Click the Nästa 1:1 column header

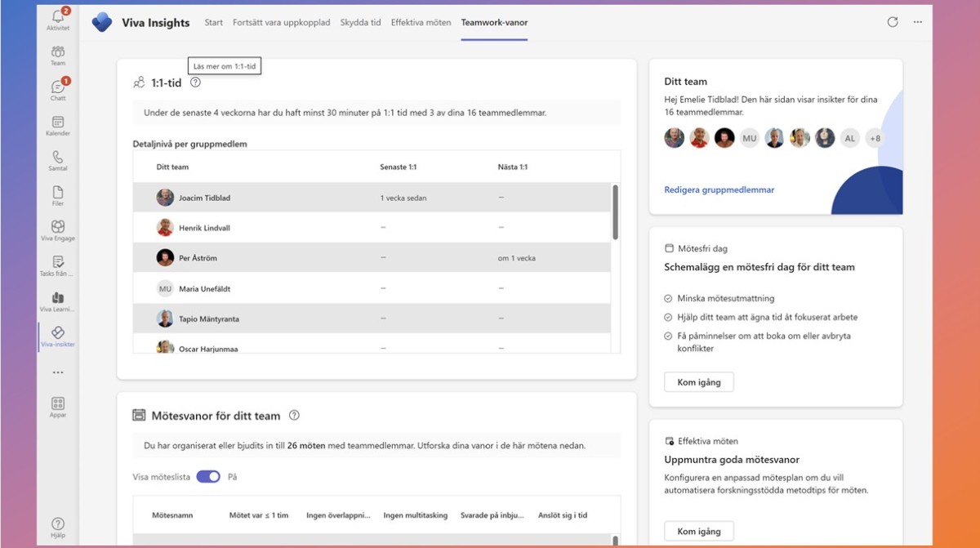[512, 167]
